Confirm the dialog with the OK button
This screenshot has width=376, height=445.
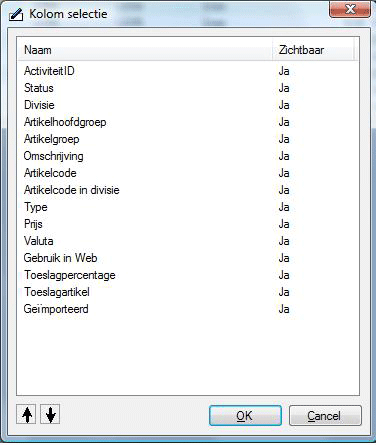coord(245,416)
